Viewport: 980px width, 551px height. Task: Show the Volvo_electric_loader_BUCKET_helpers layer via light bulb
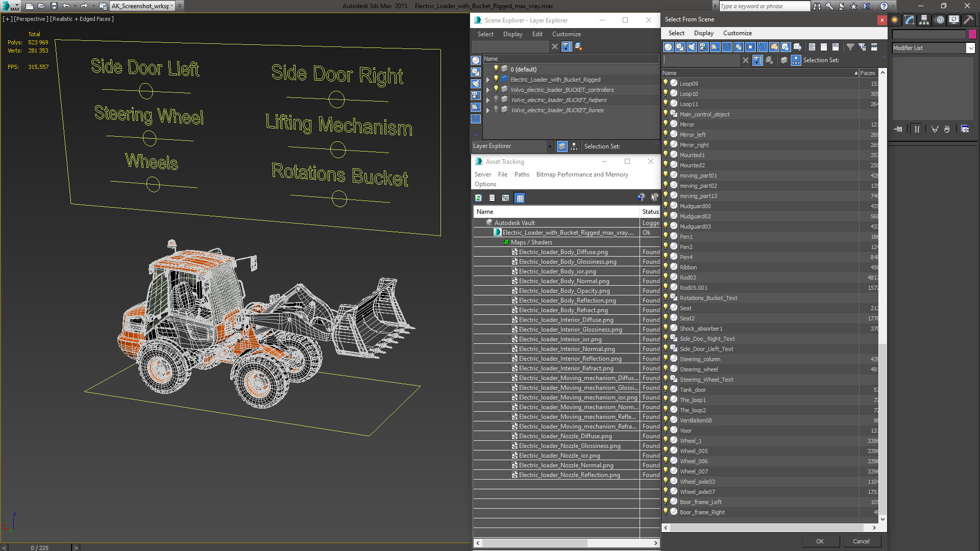tap(496, 99)
